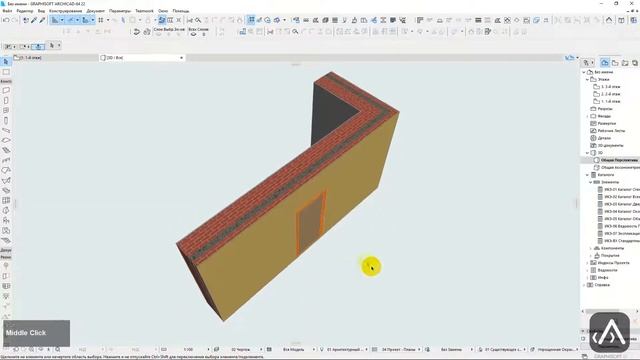Select the Door tool in toolbox

click(6, 100)
